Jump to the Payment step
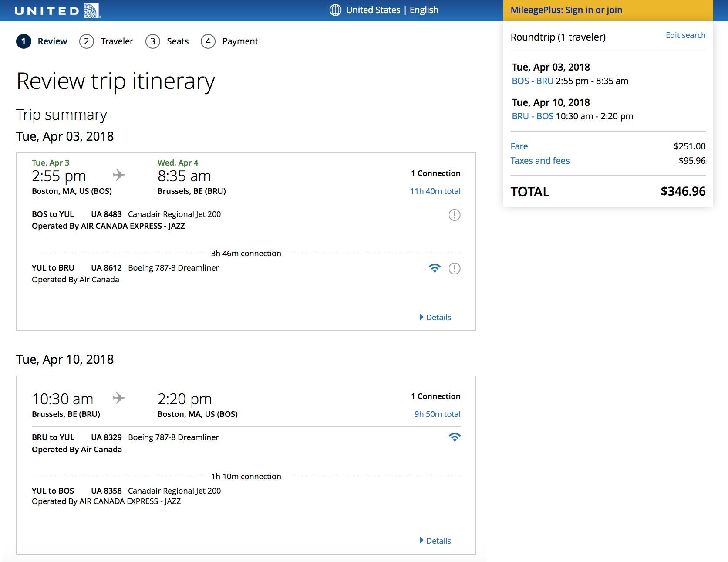728x562 pixels. (x=229, y=41)
